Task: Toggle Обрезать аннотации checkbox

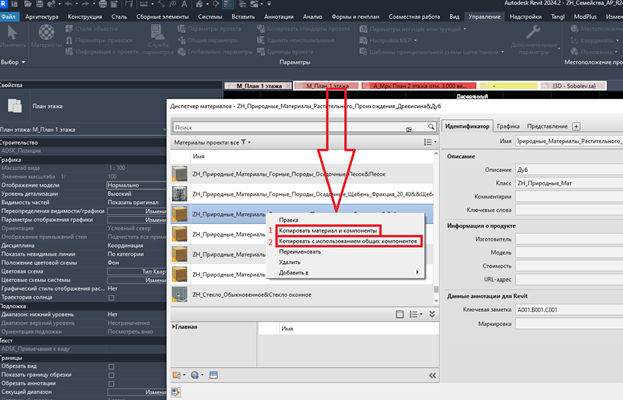Action: point(111,384)
